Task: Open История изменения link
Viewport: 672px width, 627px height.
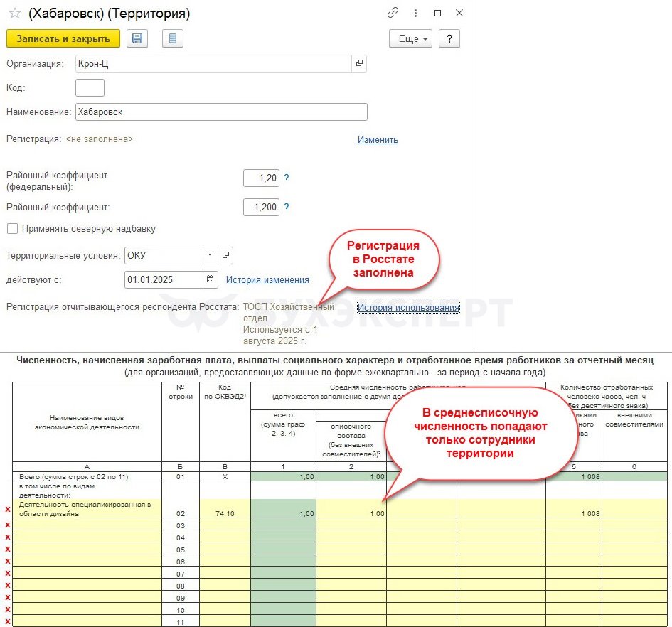Action: (267, 280)
